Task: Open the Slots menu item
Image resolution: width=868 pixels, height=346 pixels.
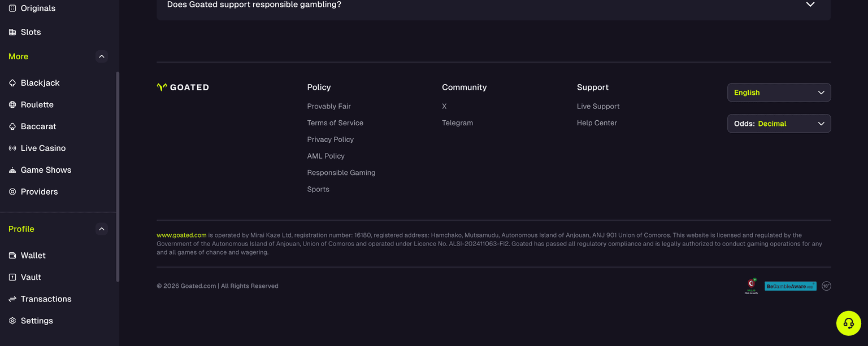Action: (31, 32)
